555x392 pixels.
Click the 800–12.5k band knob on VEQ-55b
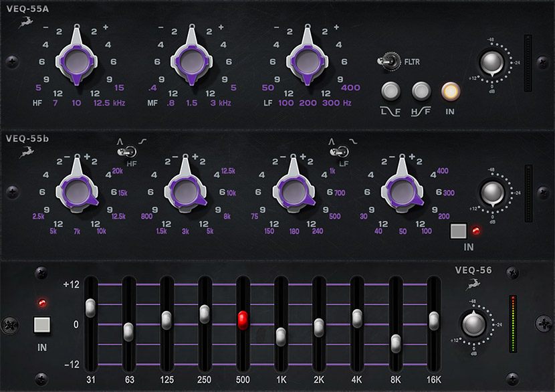pyautogui.click(x=185, y=191)
